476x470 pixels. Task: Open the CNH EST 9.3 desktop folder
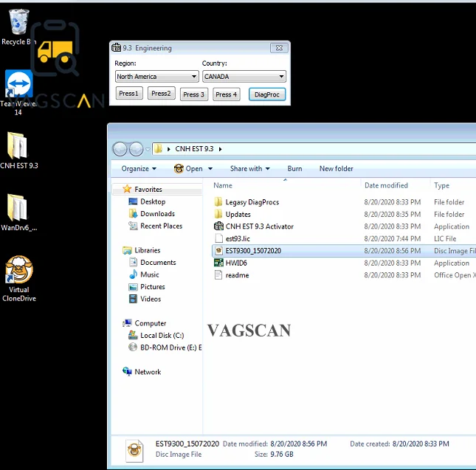(x=18, y=151)
